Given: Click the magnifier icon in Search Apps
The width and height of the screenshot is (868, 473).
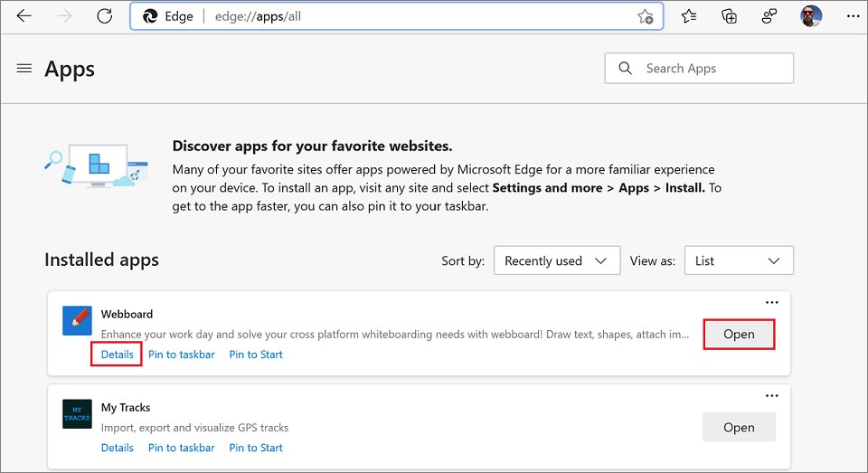Looking at the screenshot, I should click(625, 68).
